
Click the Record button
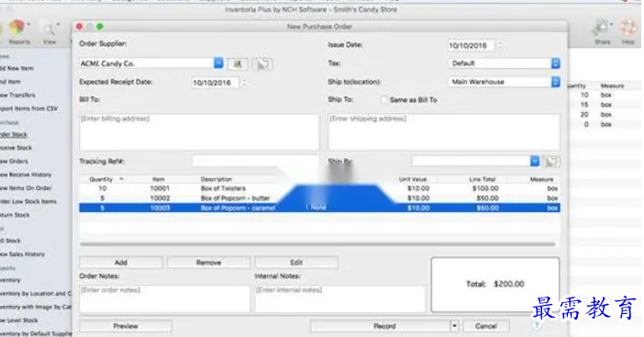381,326
